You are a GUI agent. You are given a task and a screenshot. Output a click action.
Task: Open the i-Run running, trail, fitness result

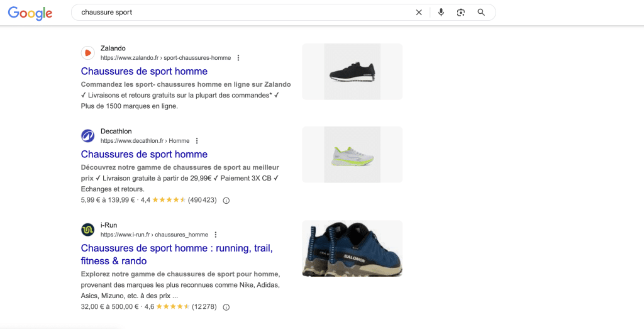tap(177, 254)
